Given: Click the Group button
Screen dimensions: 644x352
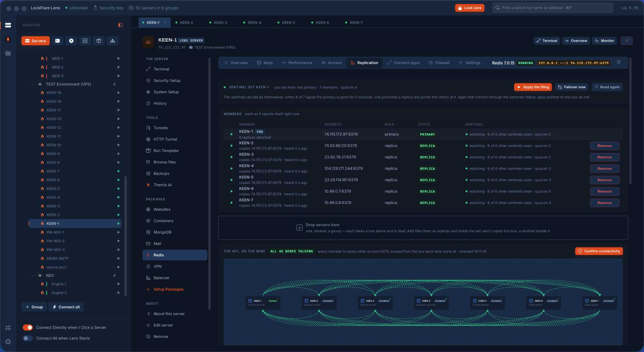Looking at the screenshot, I should tap(34, 307).
